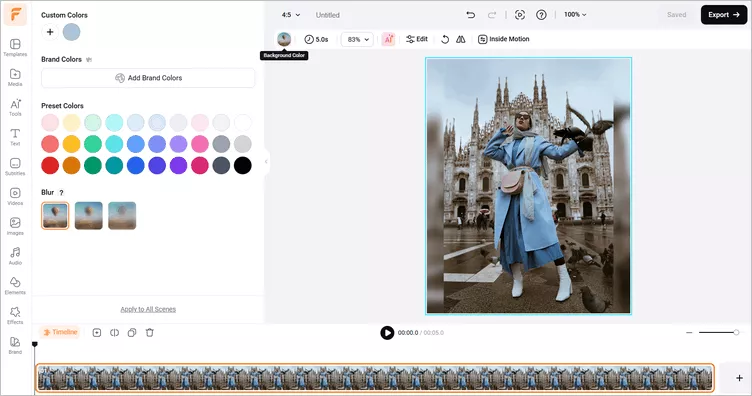Flip the image with mirror icon
Viewport: 752px width, 396px height.
click(x=460, y=39)
